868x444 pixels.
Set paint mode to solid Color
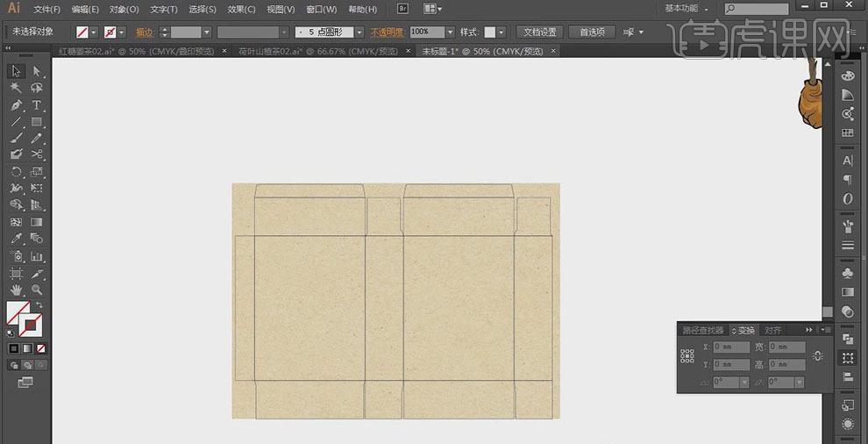(x=14, y=348)
